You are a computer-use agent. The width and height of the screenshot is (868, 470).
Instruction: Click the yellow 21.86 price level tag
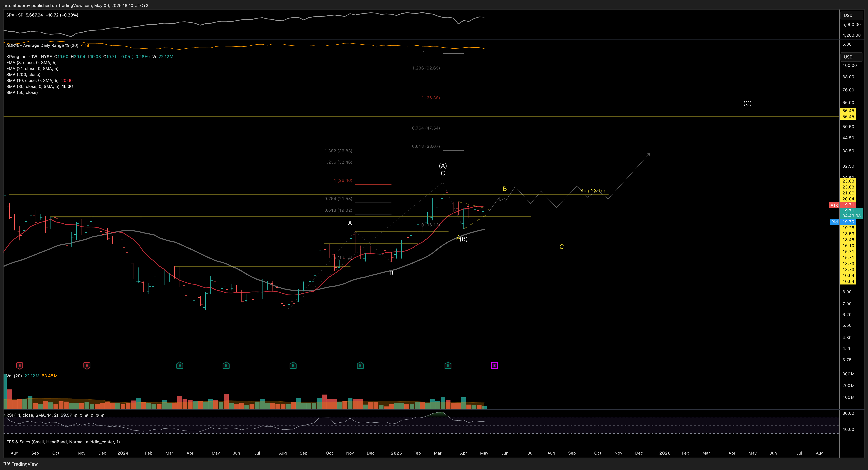(848, 193)
